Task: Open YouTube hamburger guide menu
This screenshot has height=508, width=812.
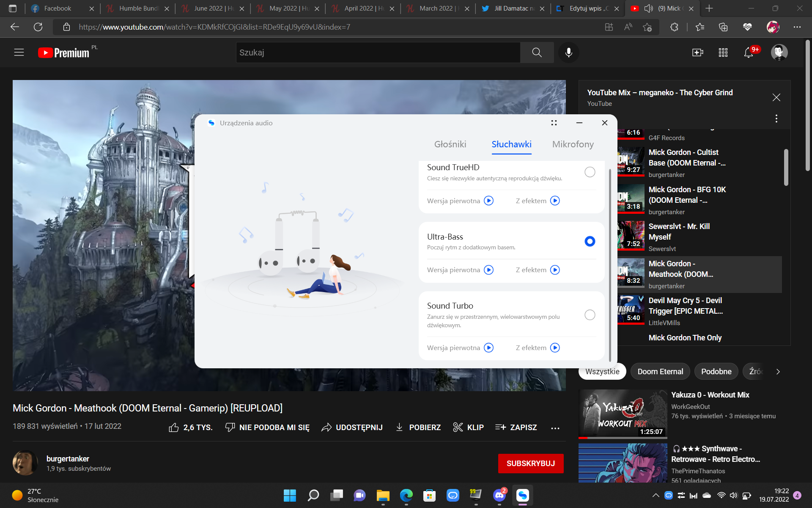Action: [19, 52]
